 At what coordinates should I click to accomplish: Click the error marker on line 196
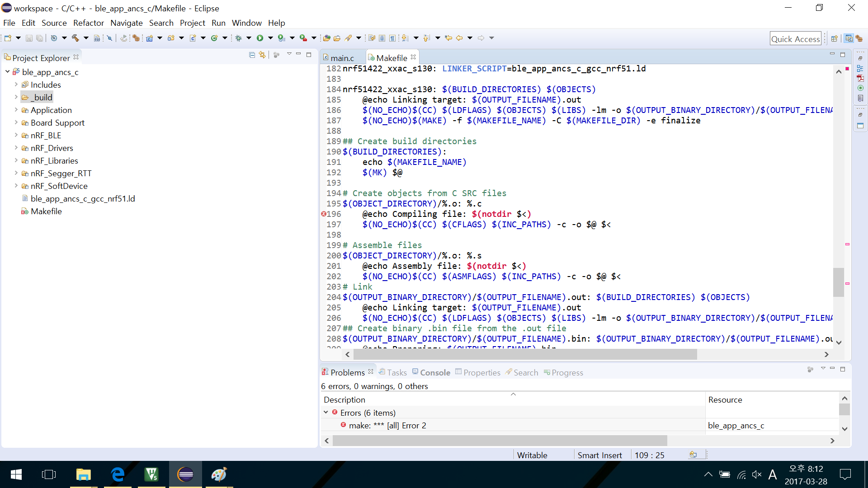pyautogui.click(x=324, y=214)
